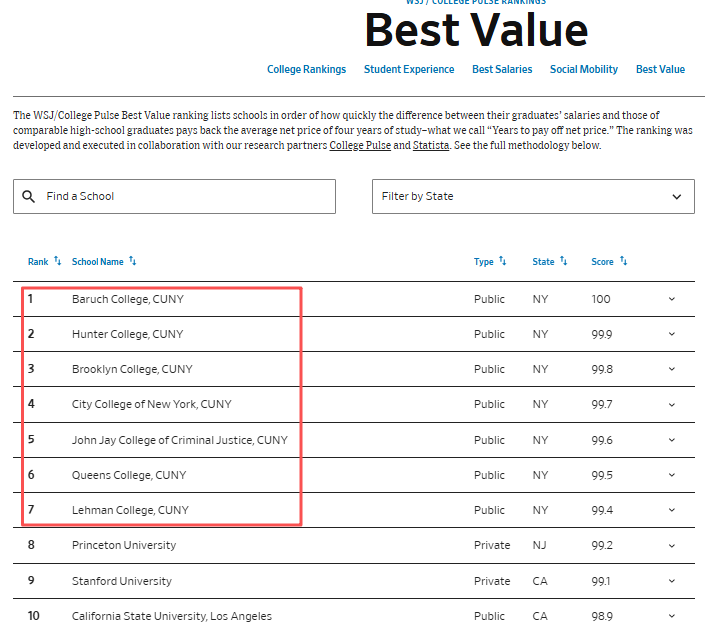Sort by Score column arrows icon
The width and height of the screenshot is (705, 633).
[x=623, y=261]
